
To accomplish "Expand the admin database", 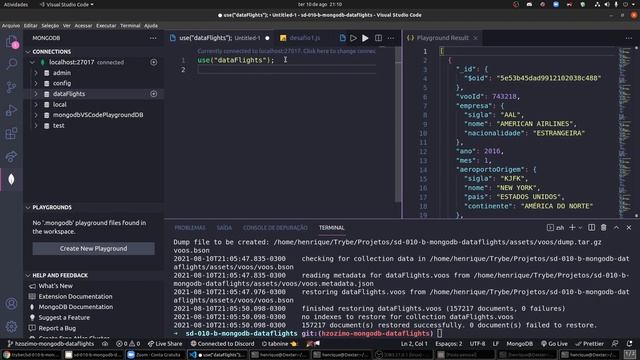I will pyautogui.click(x=36, y=73).
